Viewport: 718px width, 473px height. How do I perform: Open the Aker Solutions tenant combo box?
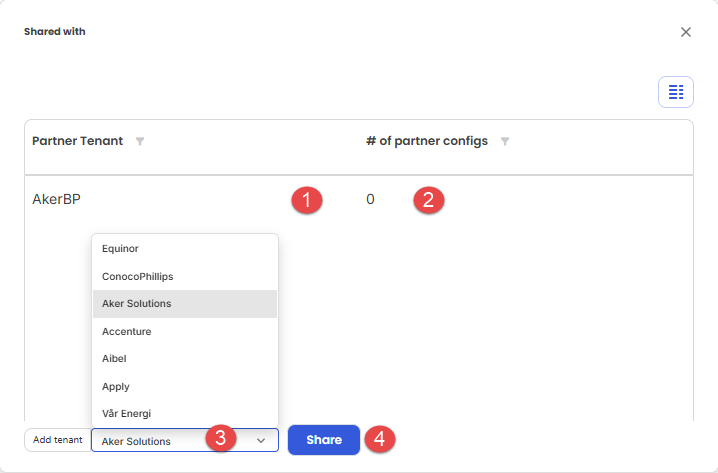point(185,440)
